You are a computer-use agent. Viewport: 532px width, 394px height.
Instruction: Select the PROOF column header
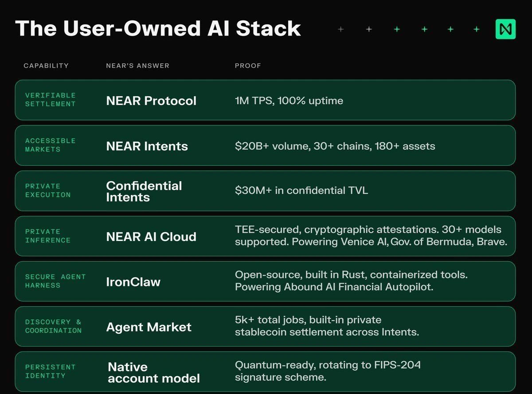(x=248, y=66)
